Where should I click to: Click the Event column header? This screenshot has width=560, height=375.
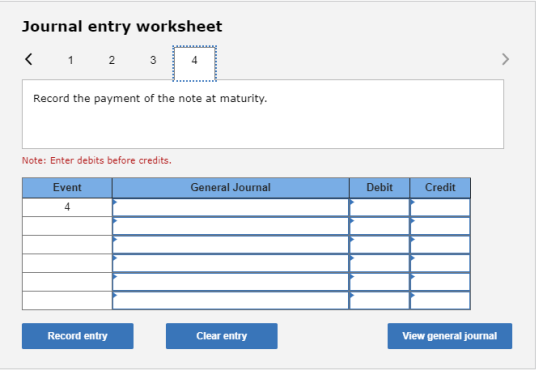(x=67, y=188)
